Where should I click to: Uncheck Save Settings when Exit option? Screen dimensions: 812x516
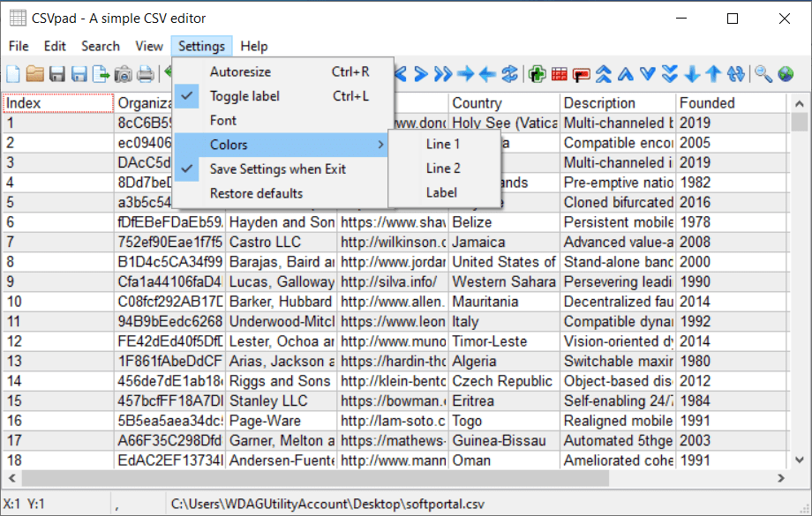point(280,169)
